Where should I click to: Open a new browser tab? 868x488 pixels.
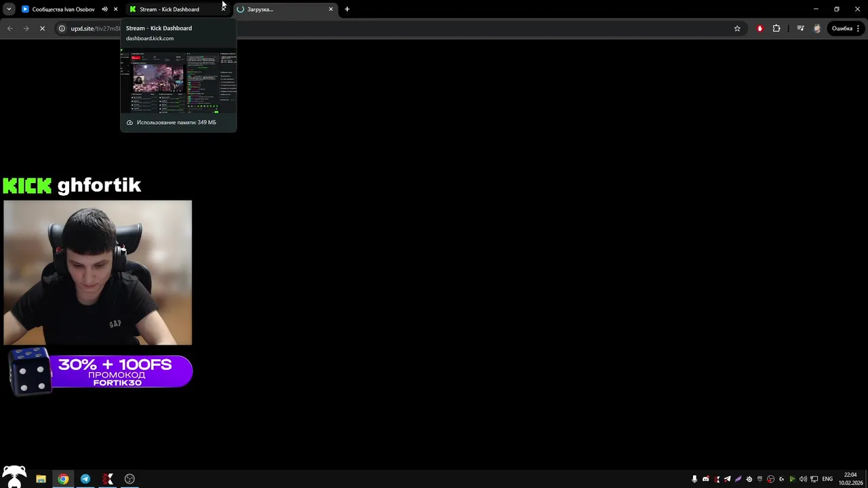click(347, 9)
